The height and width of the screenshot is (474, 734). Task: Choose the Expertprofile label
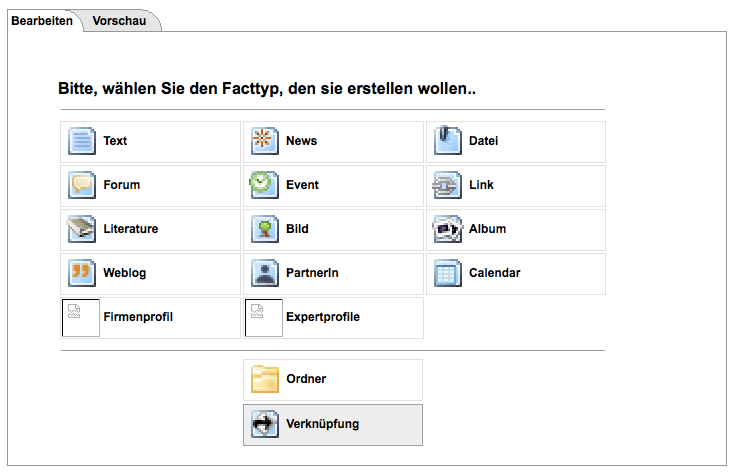(x=322, y=317)
